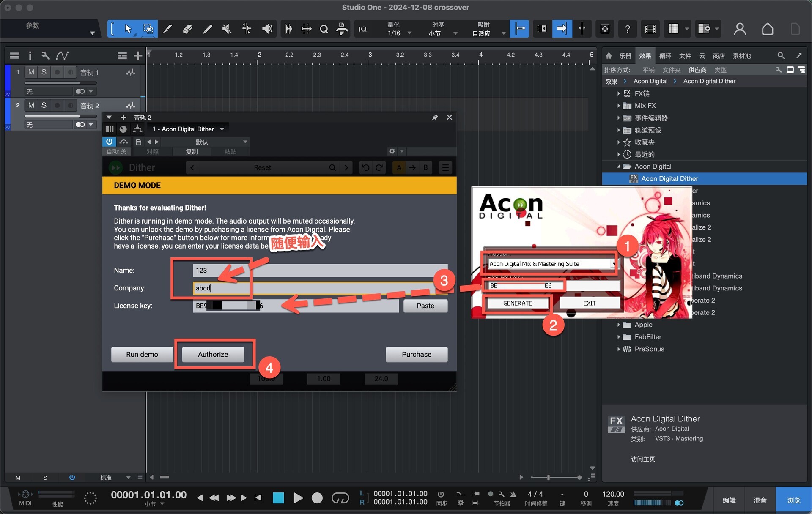Viewport: 812px width, 514px height.
Task: Open the user account icon
Action: point(740,29)
